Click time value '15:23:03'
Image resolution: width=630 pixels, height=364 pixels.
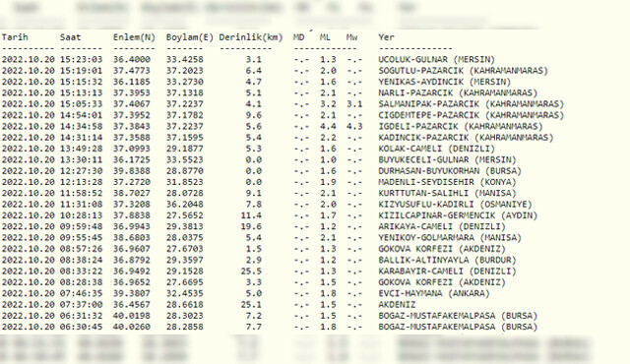81,59
